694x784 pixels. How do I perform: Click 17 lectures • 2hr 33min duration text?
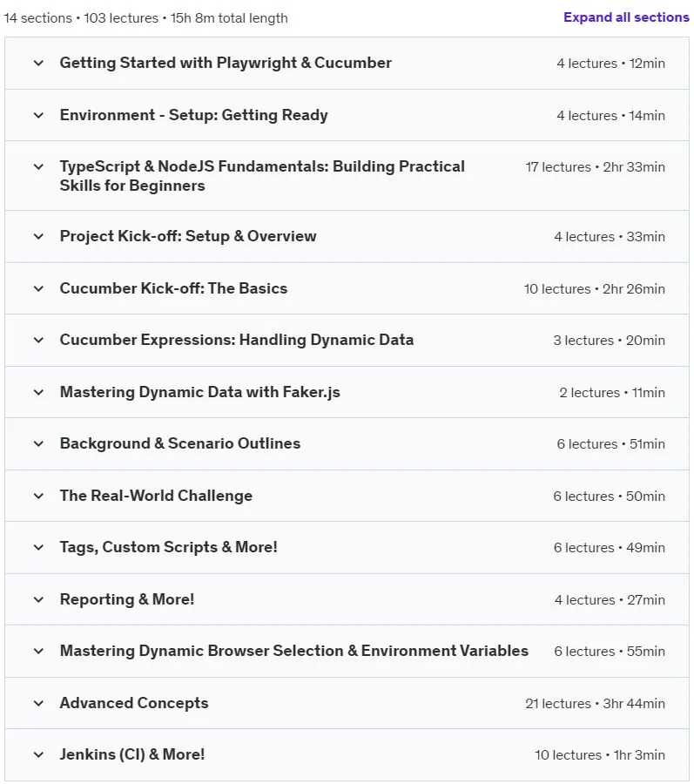(x=595, y=167)
